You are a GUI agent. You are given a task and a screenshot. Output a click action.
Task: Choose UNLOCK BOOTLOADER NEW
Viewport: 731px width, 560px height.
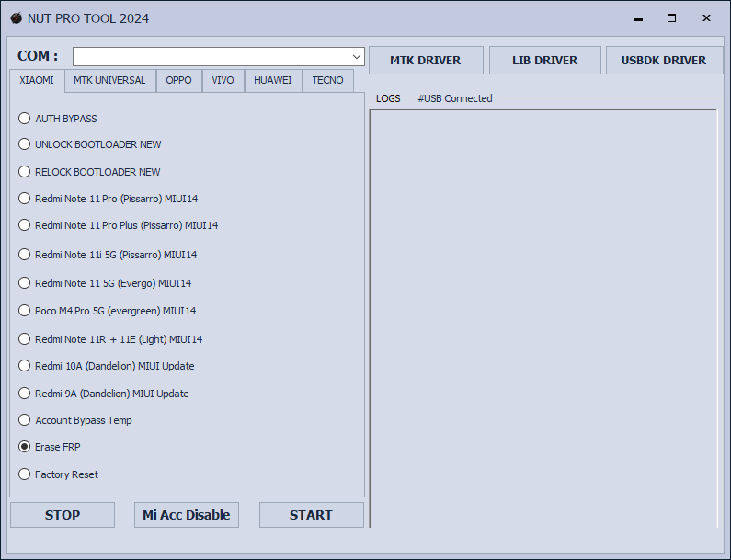(x=89, y=144)
